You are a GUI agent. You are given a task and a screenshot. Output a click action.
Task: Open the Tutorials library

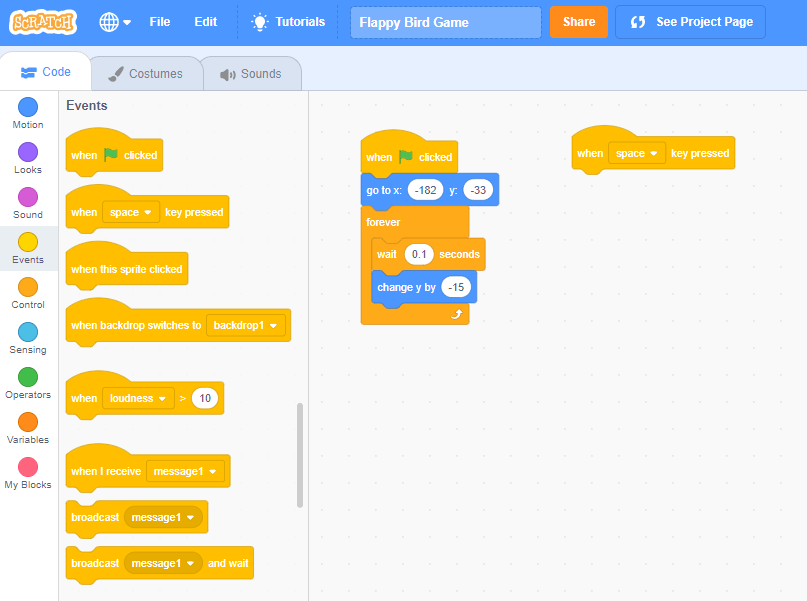[x=288, y=20]
